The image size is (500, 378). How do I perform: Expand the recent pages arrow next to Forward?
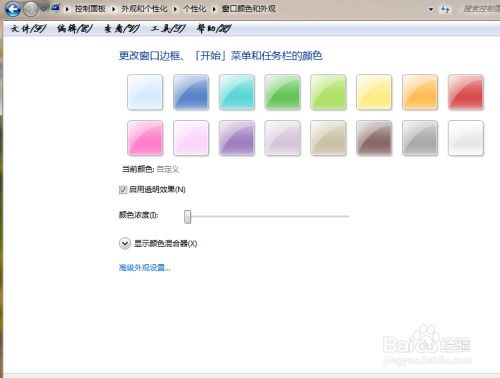coord(43,9)
